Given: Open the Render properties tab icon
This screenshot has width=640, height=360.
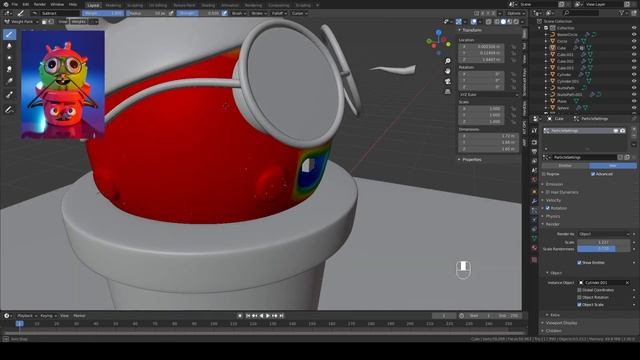Looking at the screenshot, I should (534, 142).
